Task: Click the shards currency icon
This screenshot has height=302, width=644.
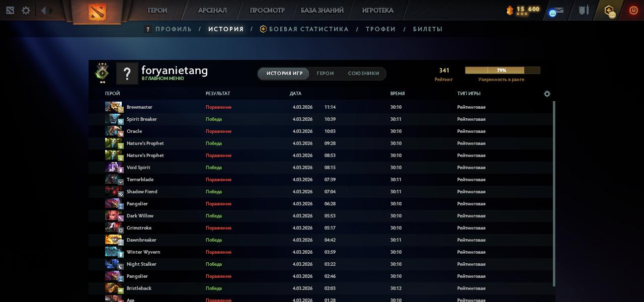Action: (510, 10)
